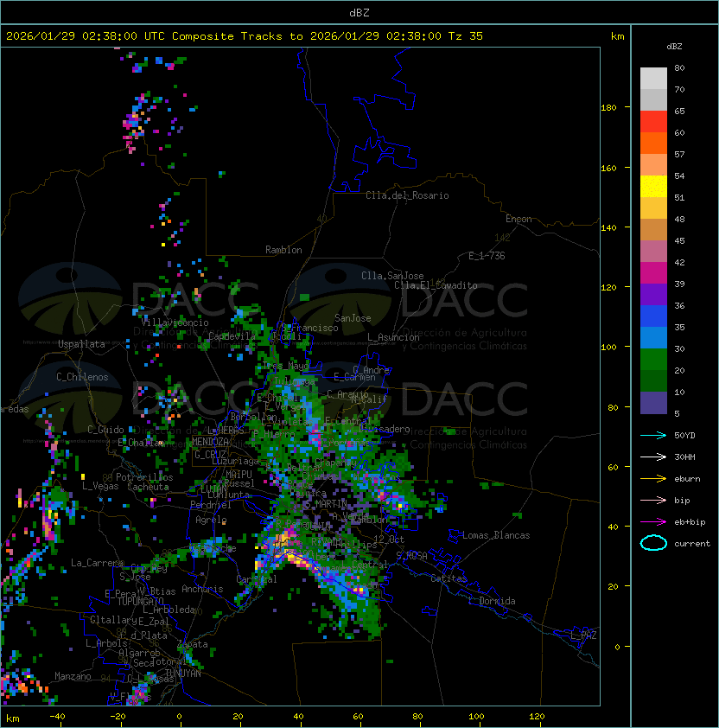
Task: Click the 'L_Dormida' map label
Action: [491, 601]
